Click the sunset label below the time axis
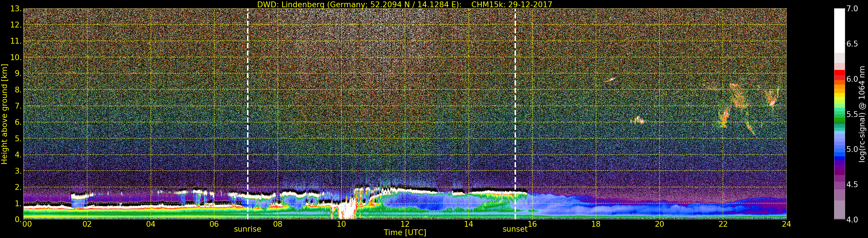The height and width of the screenshot is (238, 868). tap(515, 229)
